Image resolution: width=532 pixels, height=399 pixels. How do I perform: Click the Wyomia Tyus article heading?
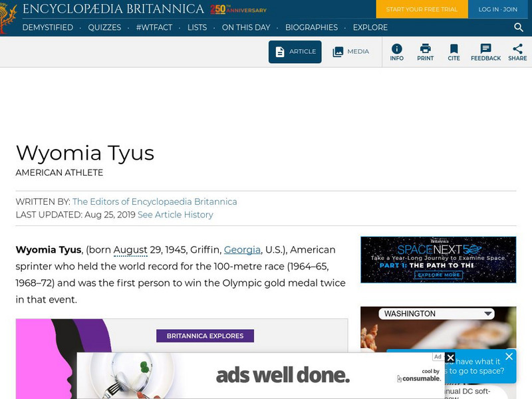tap(85, 153)
